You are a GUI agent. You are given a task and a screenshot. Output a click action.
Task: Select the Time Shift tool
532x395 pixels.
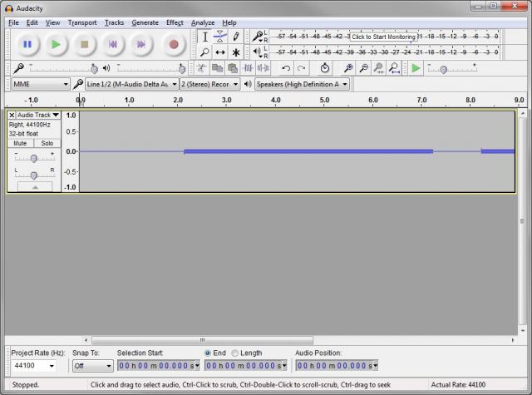point(220,52)
